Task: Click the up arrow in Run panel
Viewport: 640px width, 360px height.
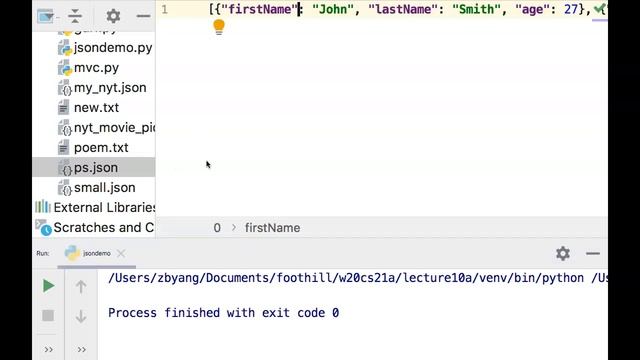Action: [81, 287]
